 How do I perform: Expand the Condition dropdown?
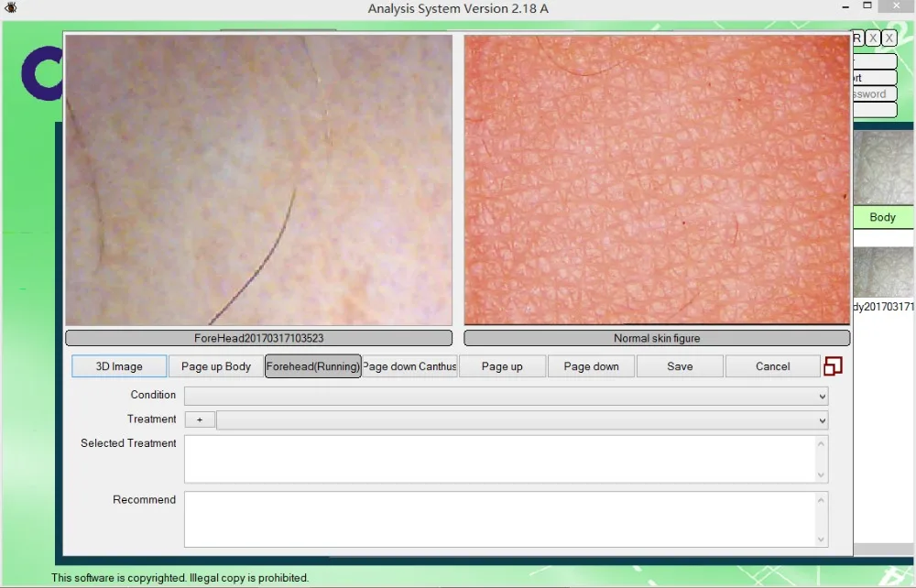(x=822, y=397)
